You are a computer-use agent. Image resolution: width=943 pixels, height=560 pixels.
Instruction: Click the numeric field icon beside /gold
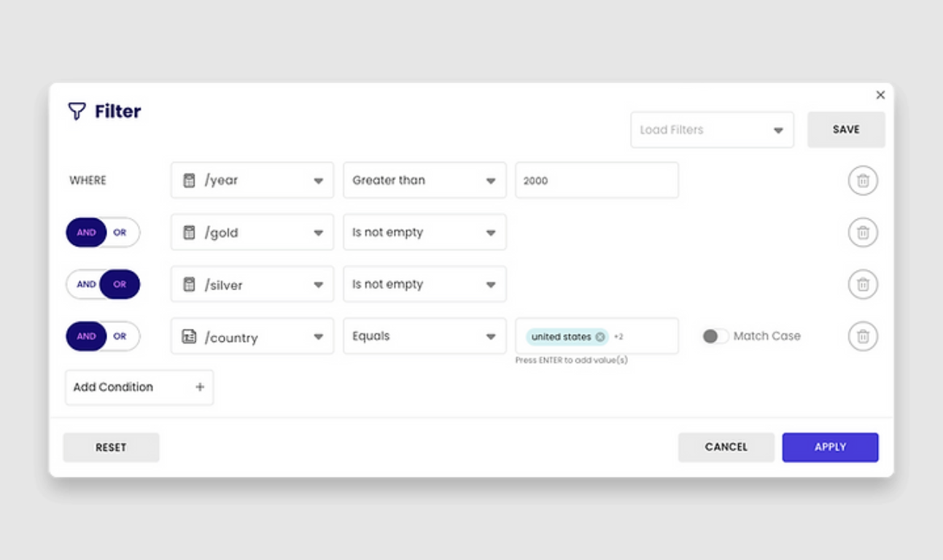[x=189, y=232]
